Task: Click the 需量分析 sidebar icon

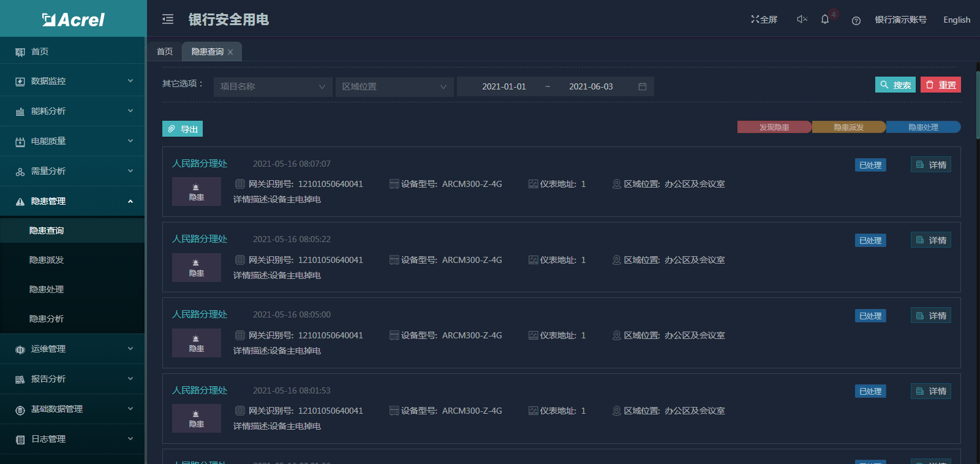Action: [20, 172]
